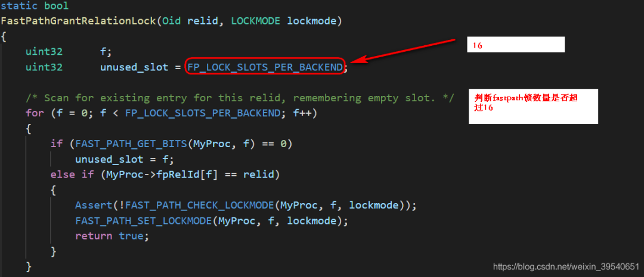Click the return true statement
The image size is (644, 277).
(x=112, y=236)
